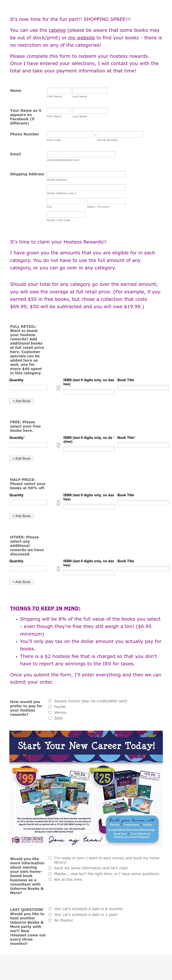Click the Half-Price quantity stepper arrows
The height and width of the screenshot is (980, 172).
point(58,503)
